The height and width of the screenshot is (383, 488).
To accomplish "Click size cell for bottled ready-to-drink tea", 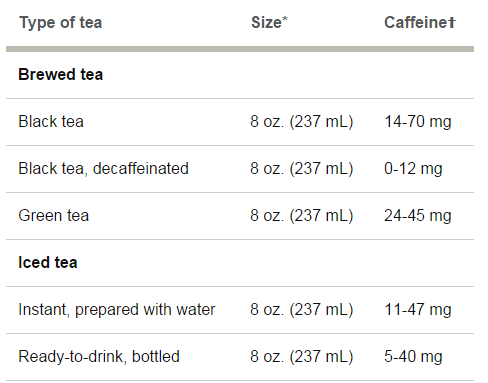I will 302,357.
